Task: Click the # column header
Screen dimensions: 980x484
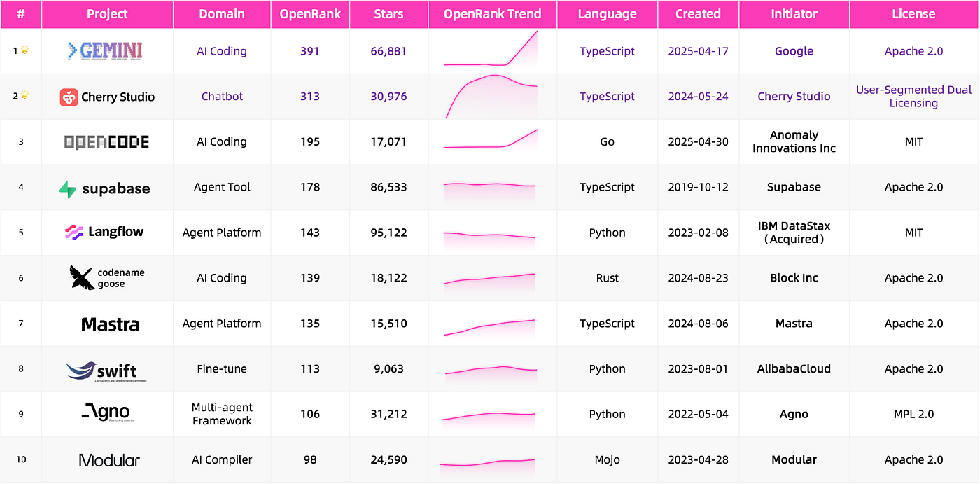Action: tap(21, 14)
